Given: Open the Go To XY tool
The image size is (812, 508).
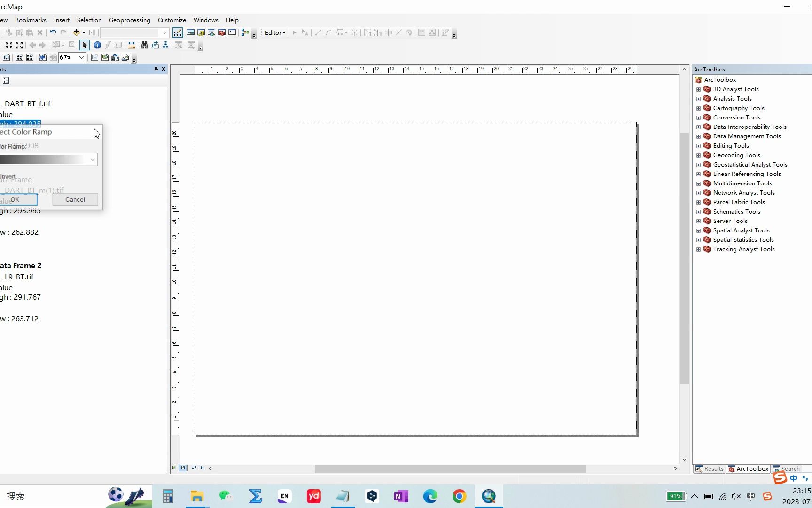Looking at the screenshot, I should click(x=165, y=45).
